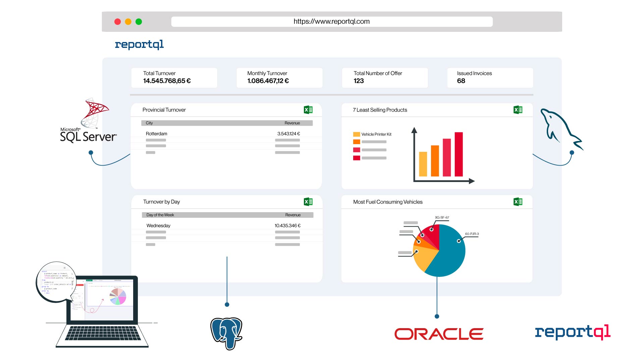
Task: Open the PostgreSQL elephant logo
Action: point(226,334)
